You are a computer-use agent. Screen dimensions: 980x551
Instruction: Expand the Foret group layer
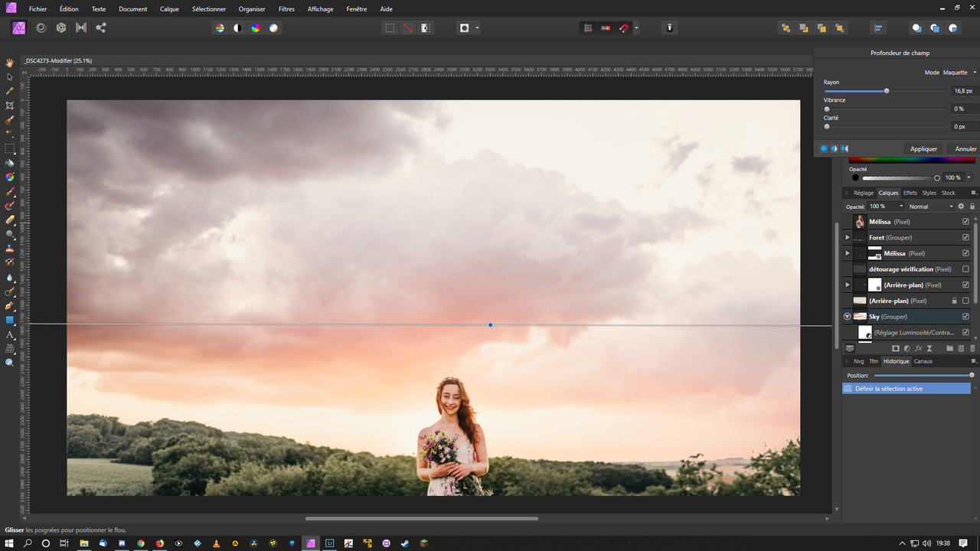(847, 237)
